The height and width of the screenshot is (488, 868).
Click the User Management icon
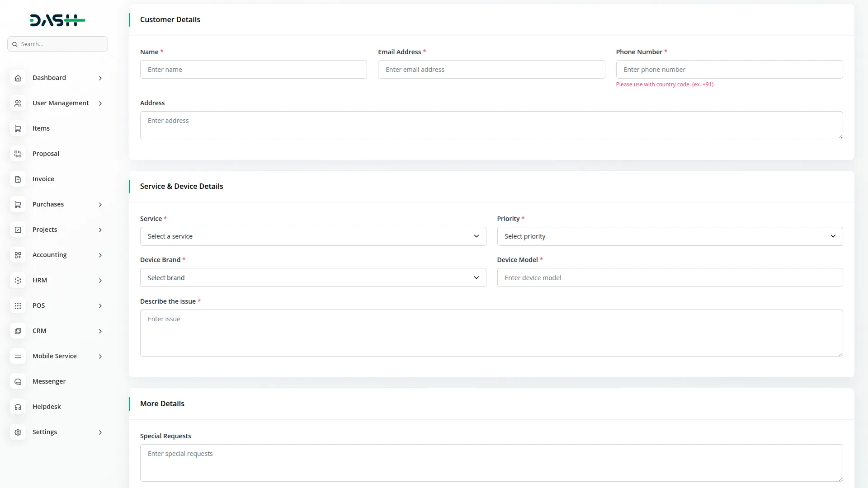(18, 103)
